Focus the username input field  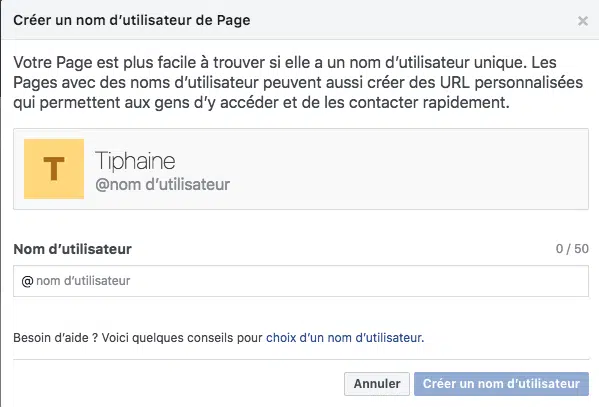pos(301,281)
